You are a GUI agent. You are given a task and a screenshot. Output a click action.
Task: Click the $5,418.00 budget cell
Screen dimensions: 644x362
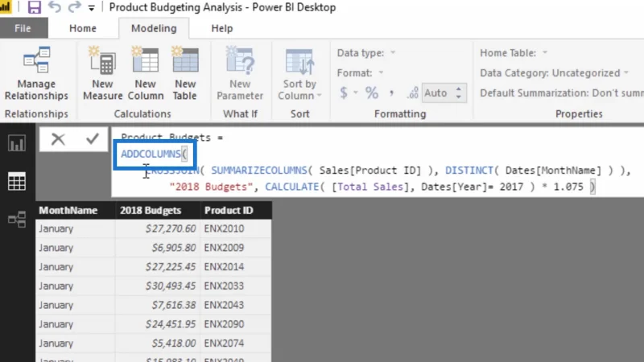point(158,343)
